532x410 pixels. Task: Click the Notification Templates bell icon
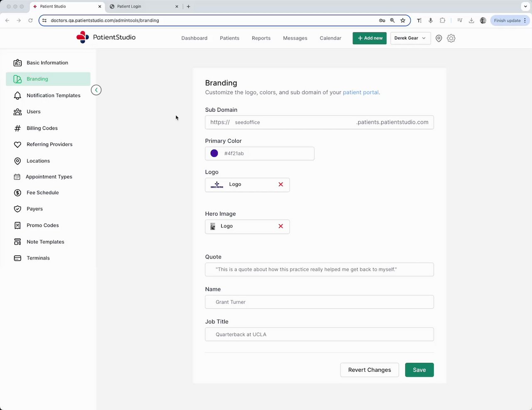point(17,96)
